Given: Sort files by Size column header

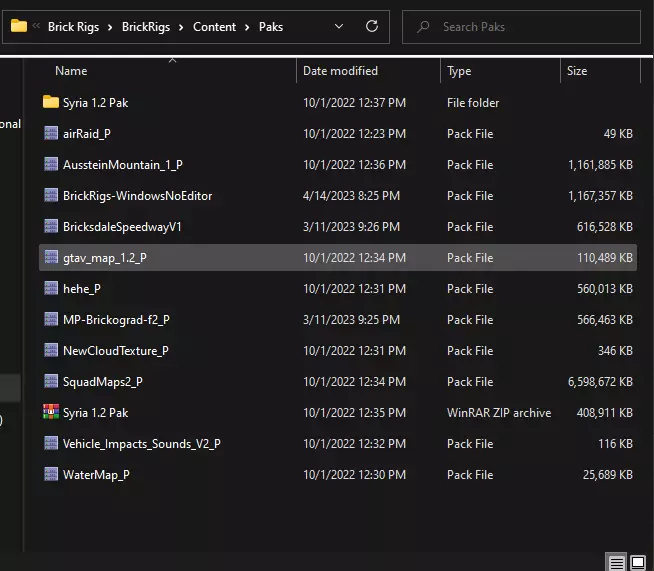Looking at the screenshot, I should (x=577, y=71).
